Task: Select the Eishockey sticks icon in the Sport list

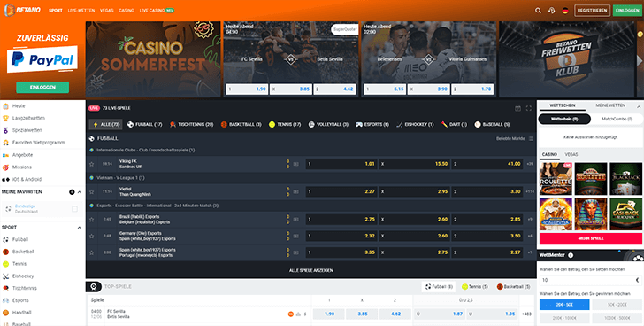Action: click(5, 276)
